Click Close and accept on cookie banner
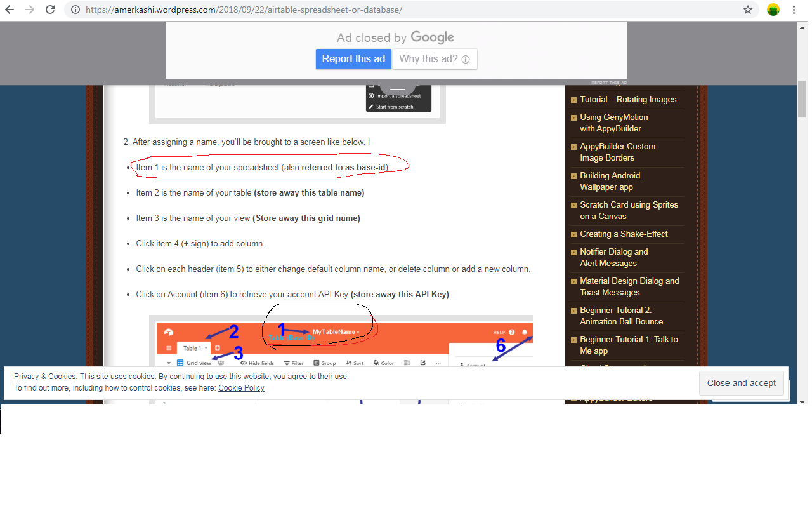Viewport: 812px width, 508px height. pyautogui.click(x=742, y=383)
